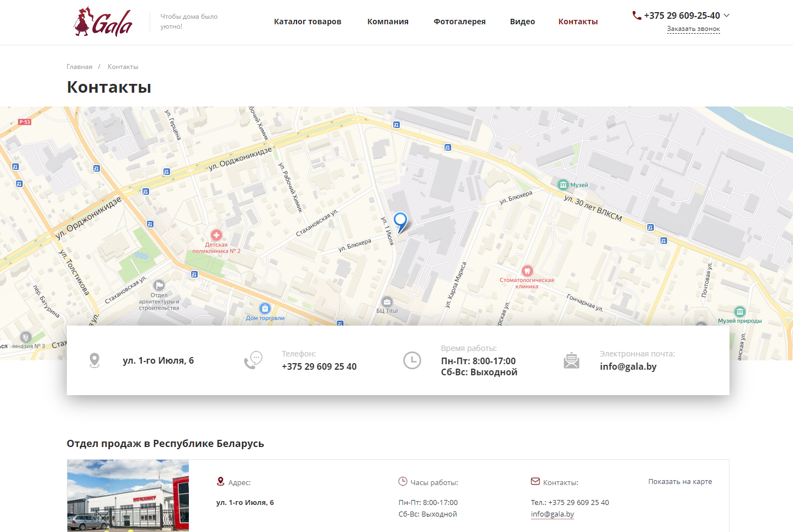Select Контакты in top navigation

pos(578,22)
